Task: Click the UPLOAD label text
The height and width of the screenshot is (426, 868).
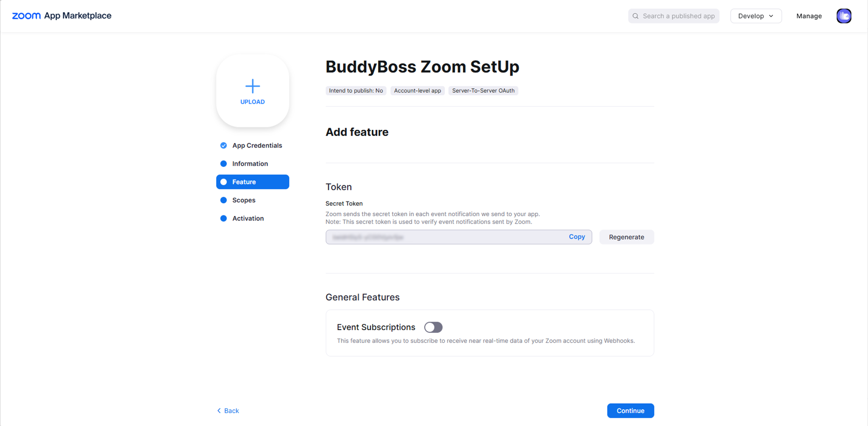Action: (253, 102)
